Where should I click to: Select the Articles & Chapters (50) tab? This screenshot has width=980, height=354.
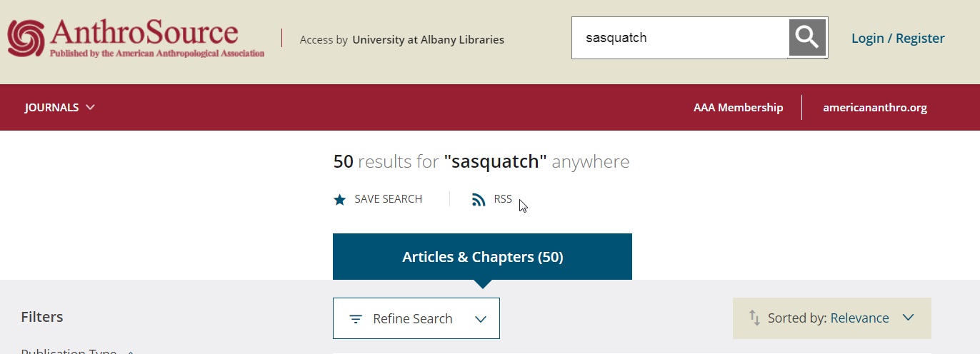coord(482,257)
